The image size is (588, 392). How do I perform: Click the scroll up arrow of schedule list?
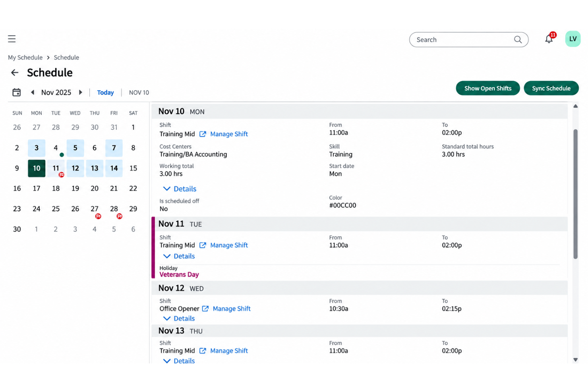click(x=575, y=106)
